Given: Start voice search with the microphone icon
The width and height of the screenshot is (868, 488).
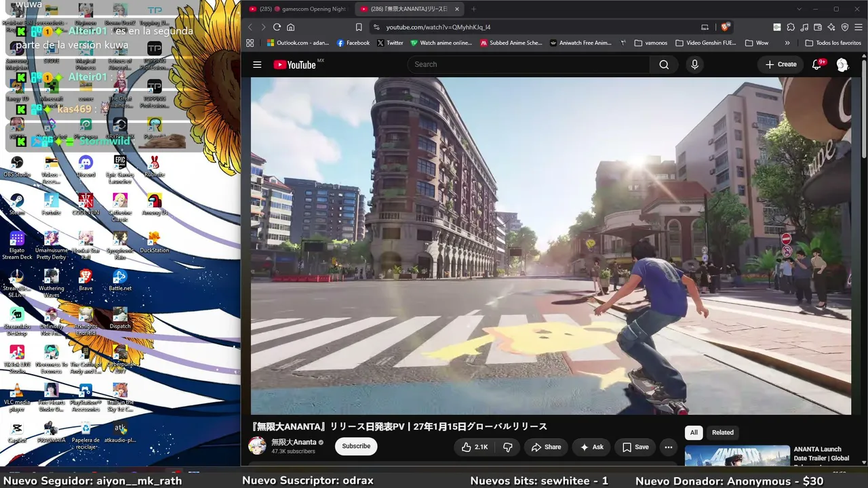Looking at the screenshot, I should (x=694, y=64).
